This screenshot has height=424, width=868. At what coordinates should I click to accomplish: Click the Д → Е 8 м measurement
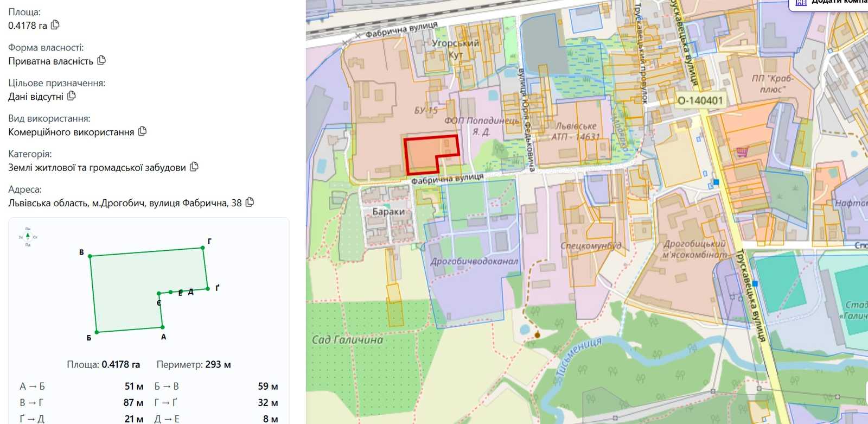click(x=216, y=419)
